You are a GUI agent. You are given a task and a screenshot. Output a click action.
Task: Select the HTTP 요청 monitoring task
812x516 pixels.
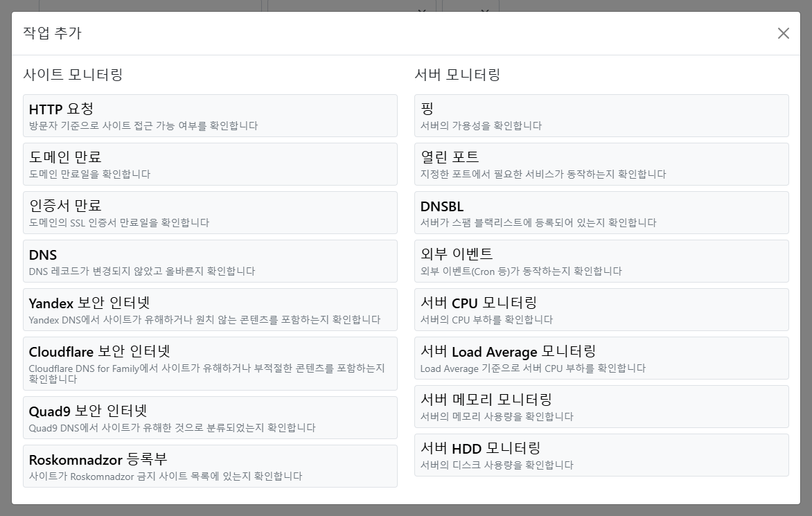(x=210, y=115)
